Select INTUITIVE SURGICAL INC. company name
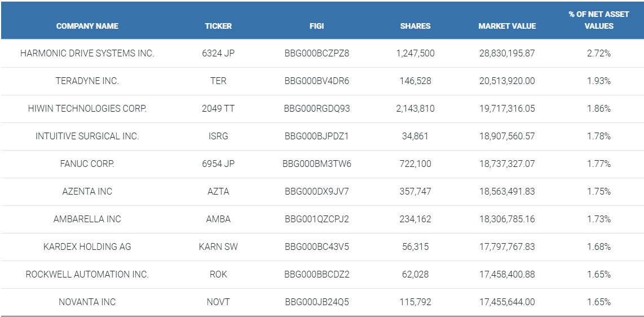Screen dimensions: 644x317 [87, 136]
